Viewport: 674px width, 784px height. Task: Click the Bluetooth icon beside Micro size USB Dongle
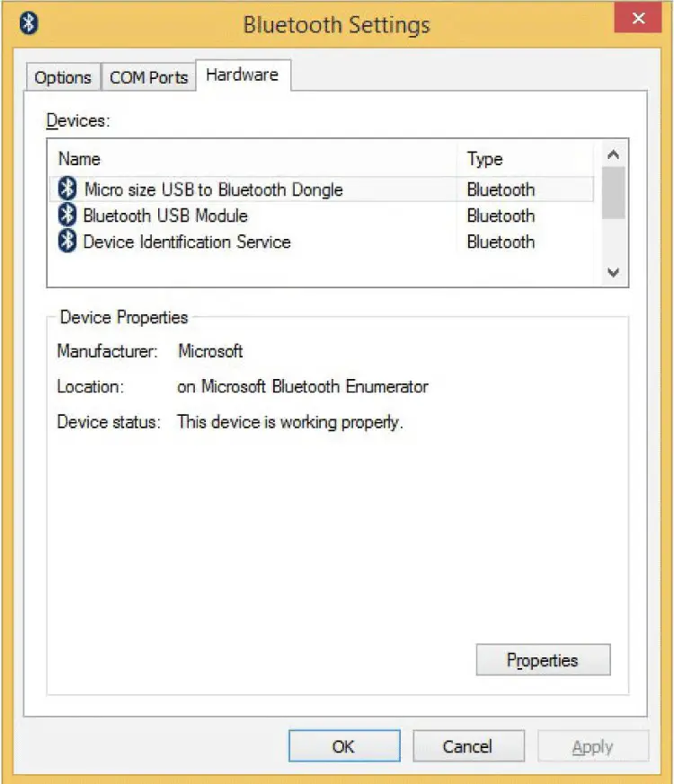67,189
